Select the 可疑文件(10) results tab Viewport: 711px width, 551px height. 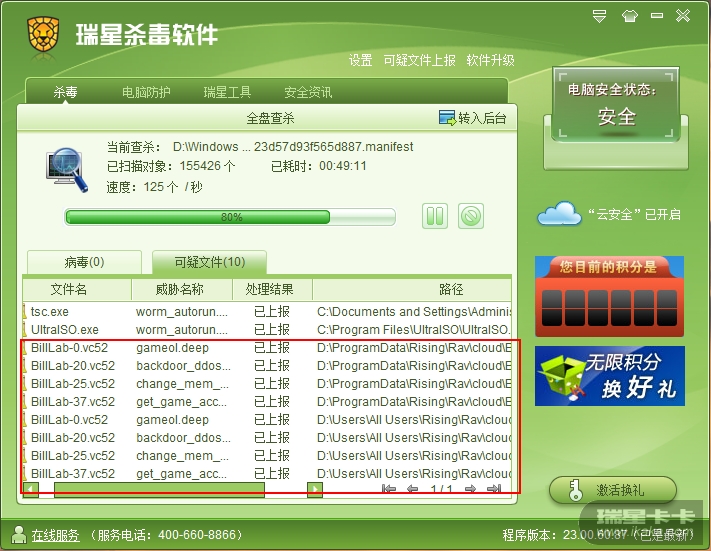(209, 262)
